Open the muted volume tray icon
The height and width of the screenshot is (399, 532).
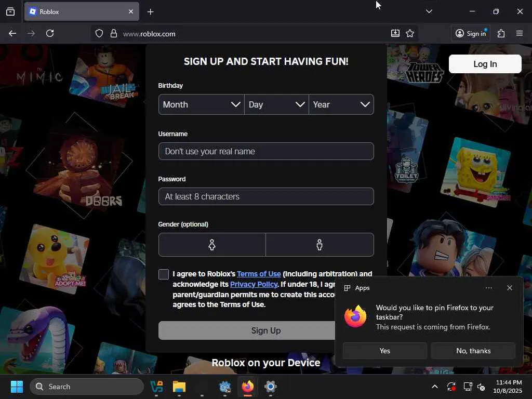481,387
